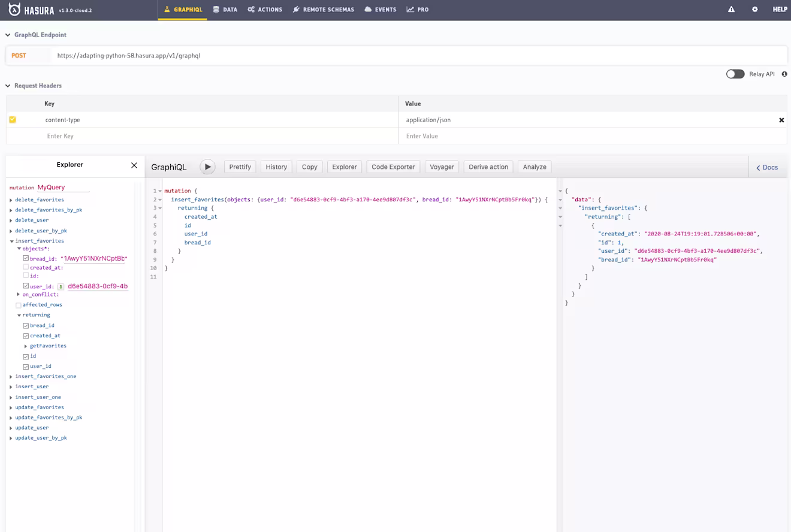Expand the delete_favorites tree node
This screenshot has width=791, height=532.
click(11, 200)
